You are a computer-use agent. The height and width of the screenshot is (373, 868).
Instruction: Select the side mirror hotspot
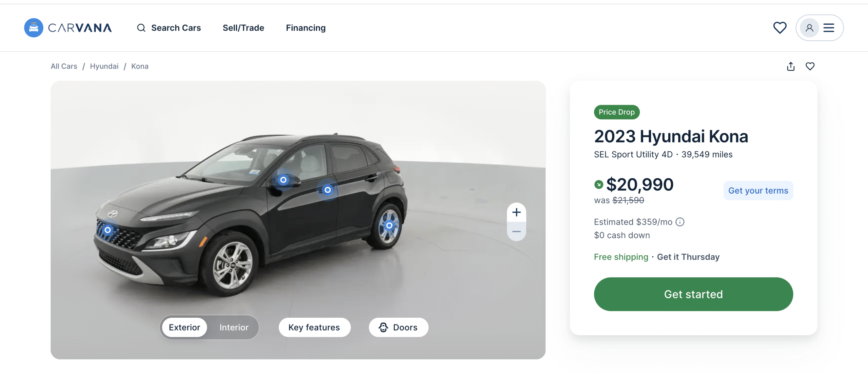(283, 180)
